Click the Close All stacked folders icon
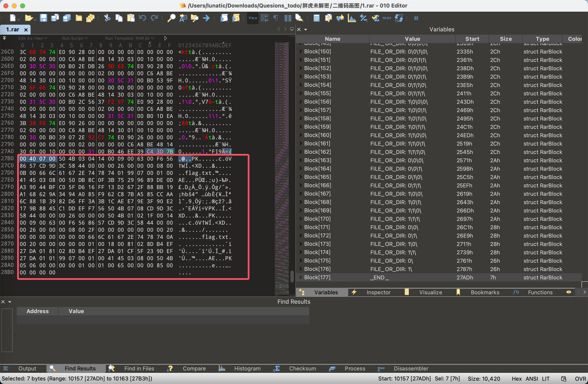 click(x=91, y=18)
